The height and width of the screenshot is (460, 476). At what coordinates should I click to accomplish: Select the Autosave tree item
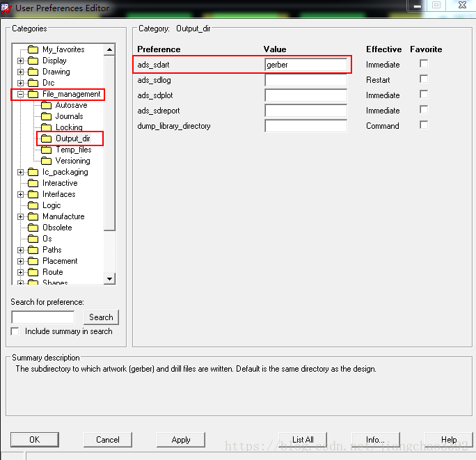tap(72, 105)
